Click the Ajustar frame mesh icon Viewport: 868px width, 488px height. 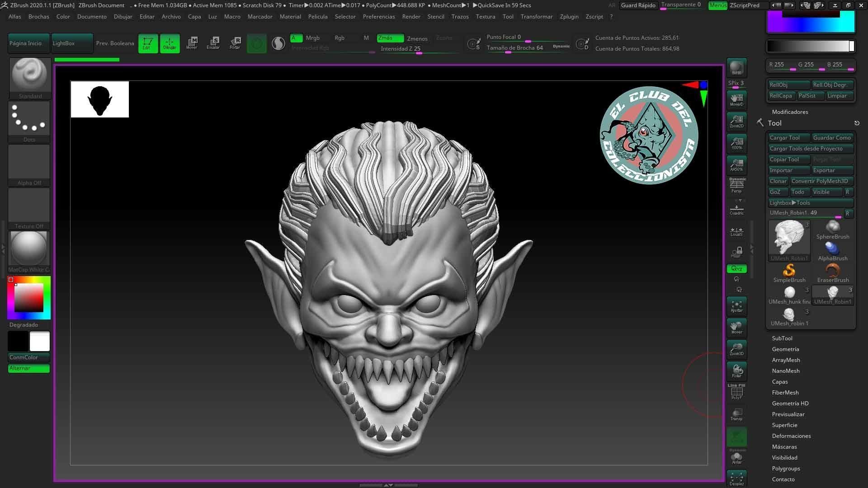(x=736, y=306)
